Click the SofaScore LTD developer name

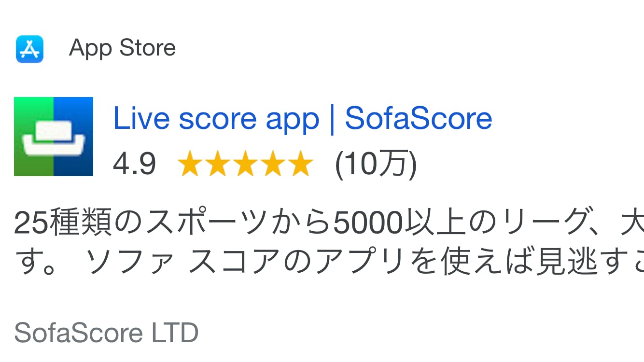tap(106, 333)
